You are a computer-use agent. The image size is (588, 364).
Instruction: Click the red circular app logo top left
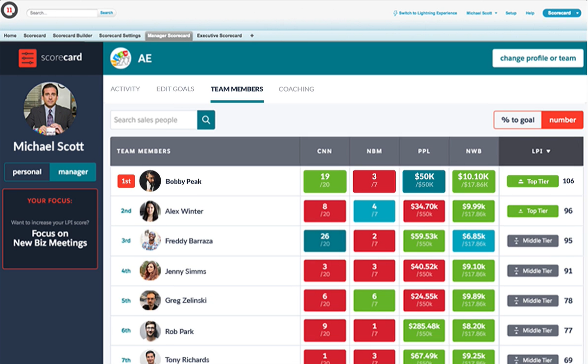click(10, 10)
